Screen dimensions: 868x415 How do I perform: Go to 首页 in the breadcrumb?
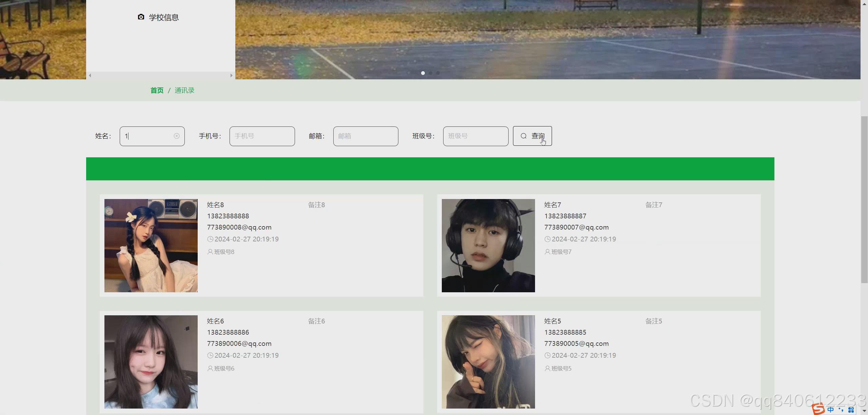[157, 91]
